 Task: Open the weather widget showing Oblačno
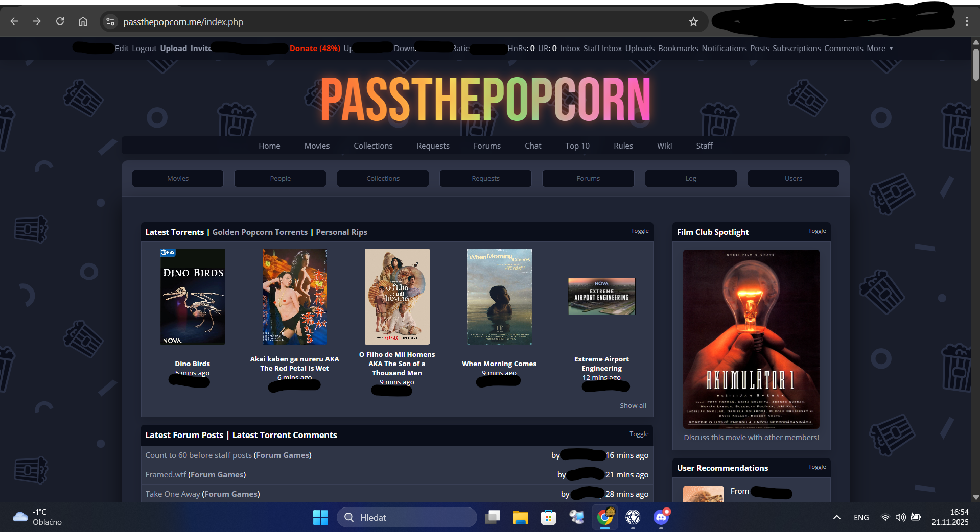point(37,517)
